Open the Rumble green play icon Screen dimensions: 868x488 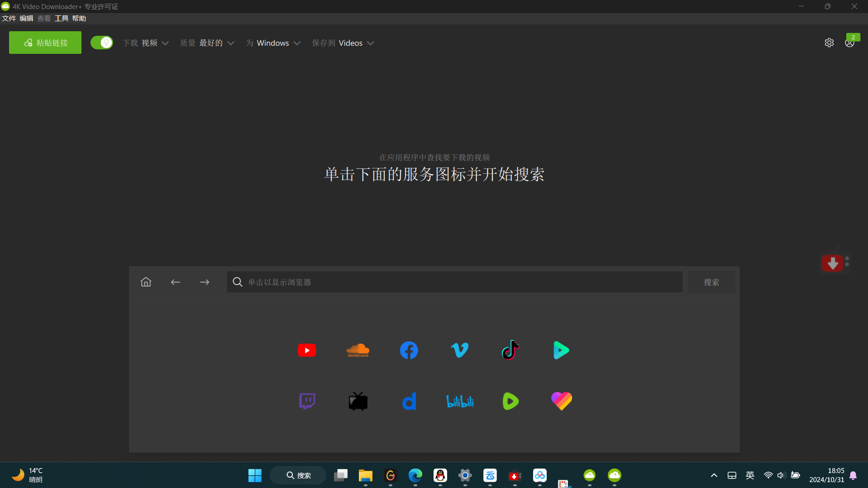[510, 401]
